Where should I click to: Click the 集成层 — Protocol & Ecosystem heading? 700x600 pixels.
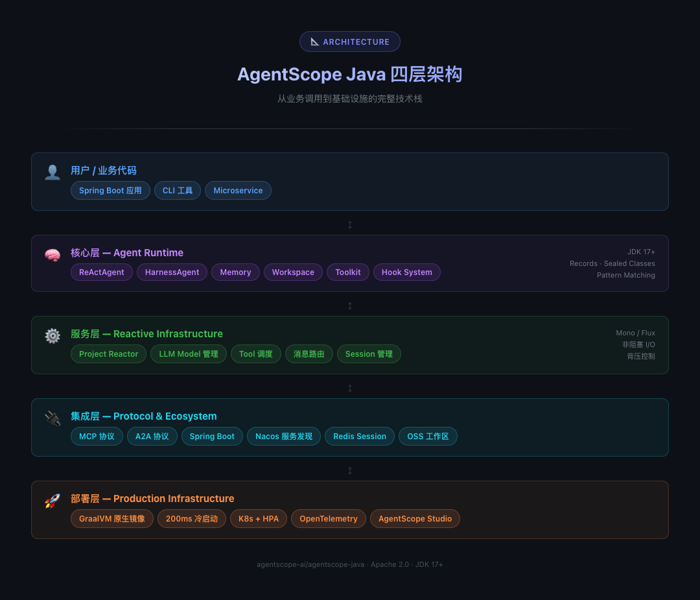pyautogui.click(x=143, y=416)
